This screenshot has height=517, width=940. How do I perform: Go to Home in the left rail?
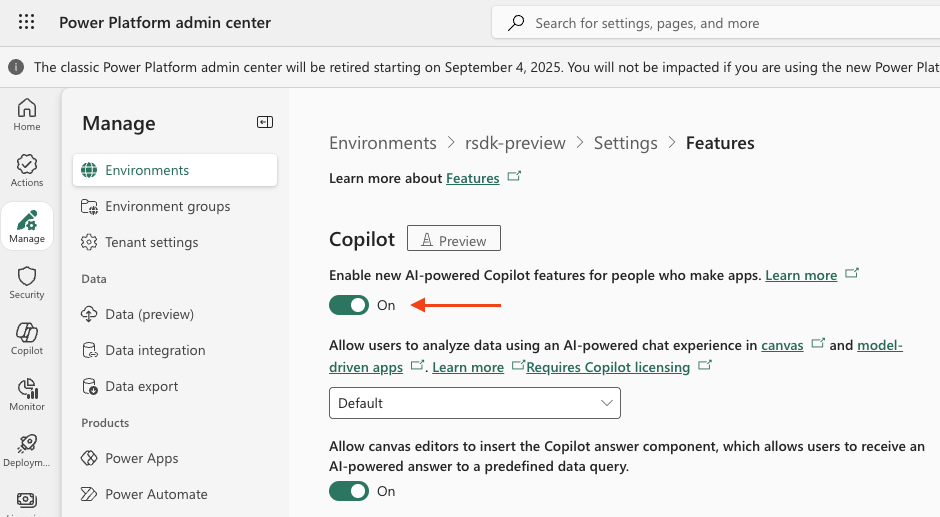tap(27, 114)
